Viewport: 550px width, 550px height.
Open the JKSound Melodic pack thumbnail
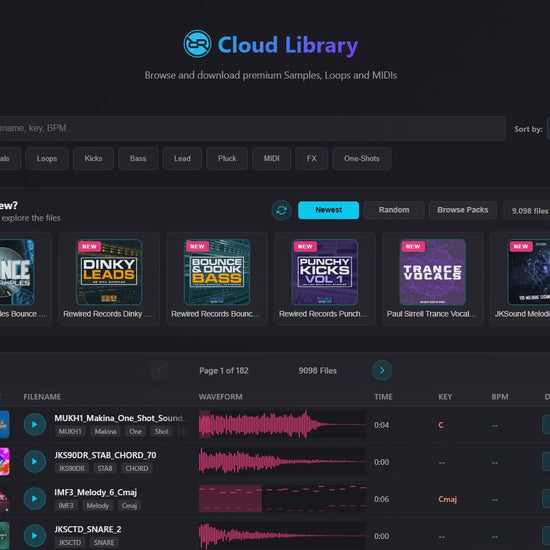pos(529,272)
